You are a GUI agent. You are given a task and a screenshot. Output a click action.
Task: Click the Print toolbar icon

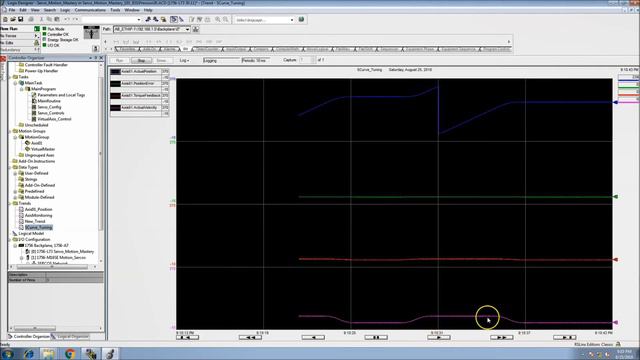pyautogui.click(x=31, y=19)
